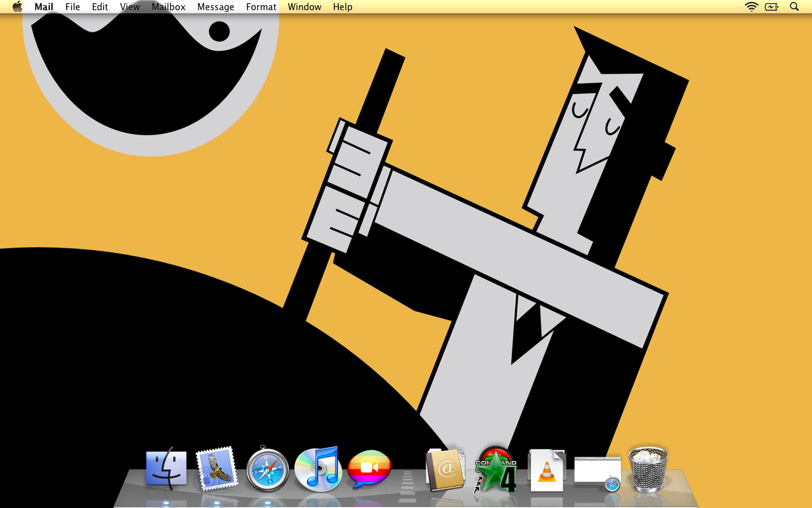Open the rainbow iChat bubble icon
The width and height of the screenshot is (812, 508).
point(369,469)
